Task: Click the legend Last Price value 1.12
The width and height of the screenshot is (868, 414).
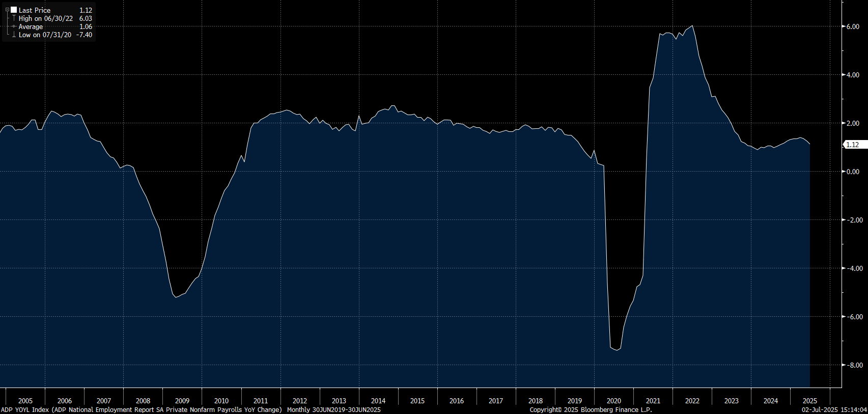Action: pyautogui.click(x=86, y=10)
